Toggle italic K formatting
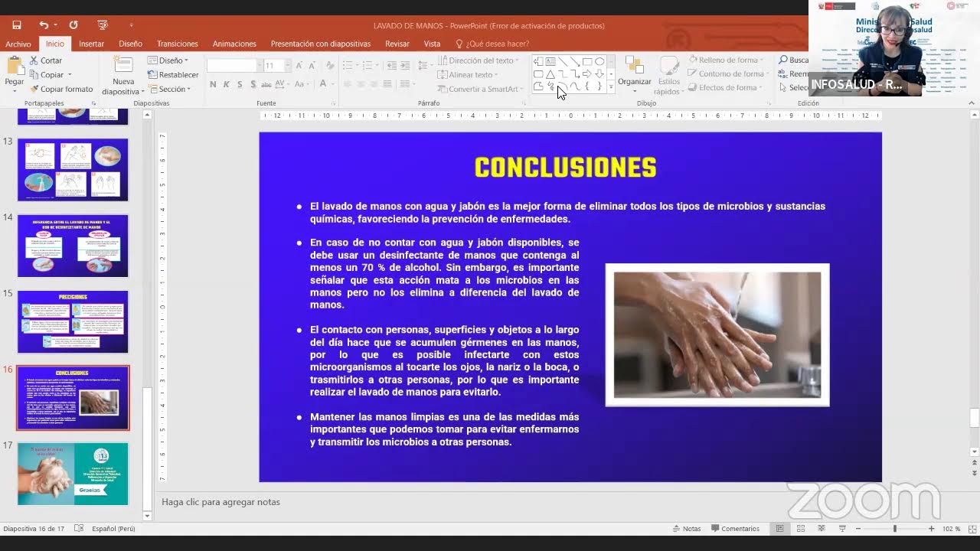 (227, 84)
